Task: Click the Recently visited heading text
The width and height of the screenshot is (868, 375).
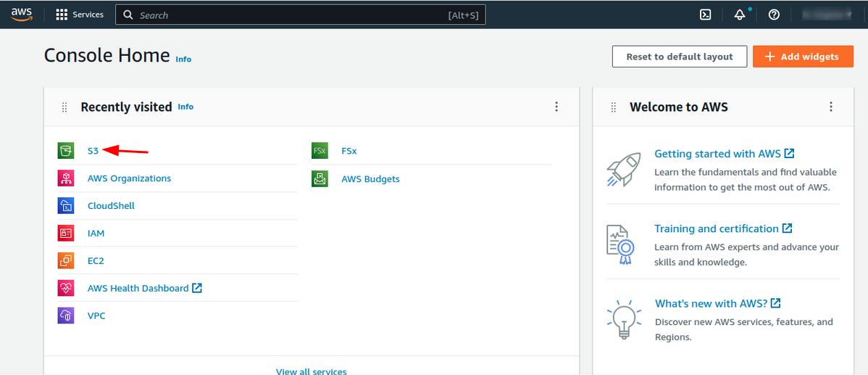Action: tap(126, 107)
